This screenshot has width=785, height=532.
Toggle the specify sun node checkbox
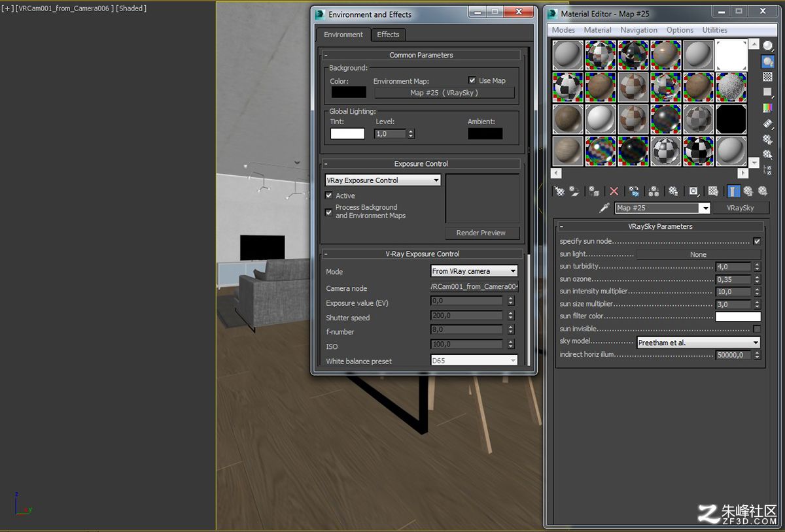click(x=757, y=241)
